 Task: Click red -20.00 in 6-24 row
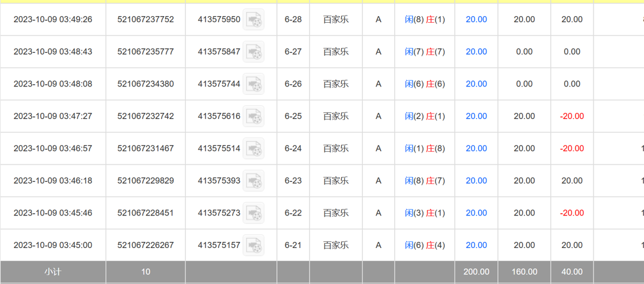coord(572,148)
